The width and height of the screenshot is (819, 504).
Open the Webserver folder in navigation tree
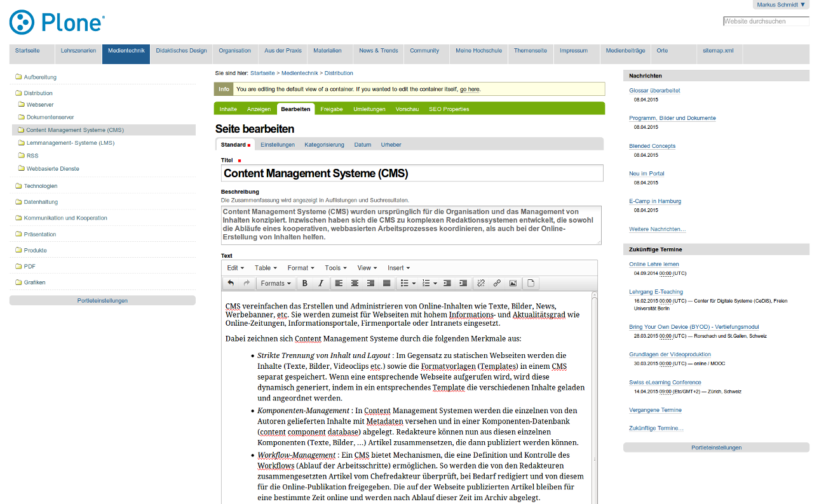[40, 104]
